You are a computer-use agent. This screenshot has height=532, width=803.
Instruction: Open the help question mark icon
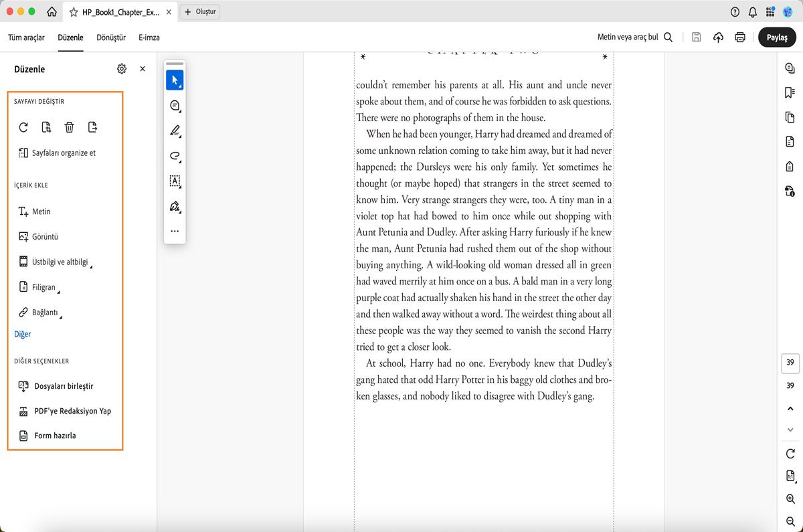point(735,12)
